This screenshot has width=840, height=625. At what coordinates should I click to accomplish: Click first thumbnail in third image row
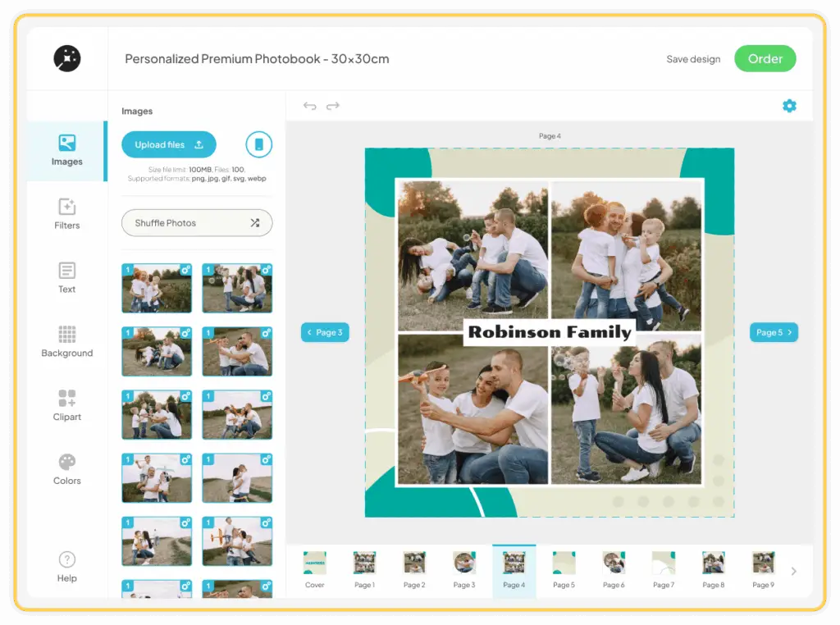(x=157, y=414)
